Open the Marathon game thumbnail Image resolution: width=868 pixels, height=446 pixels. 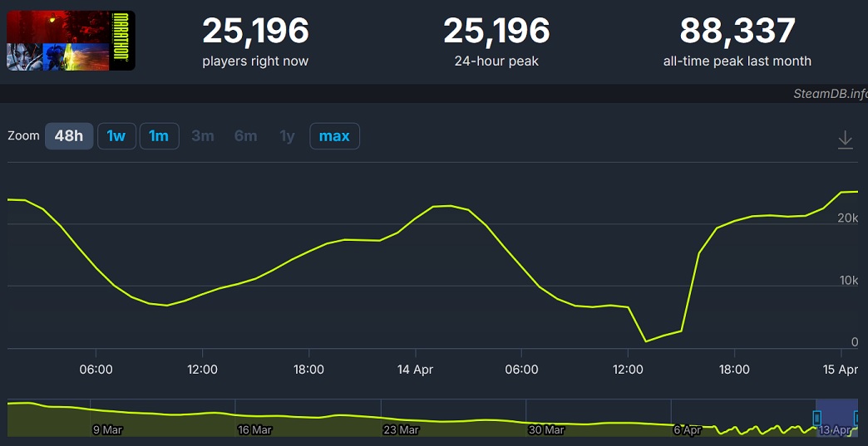71,41
